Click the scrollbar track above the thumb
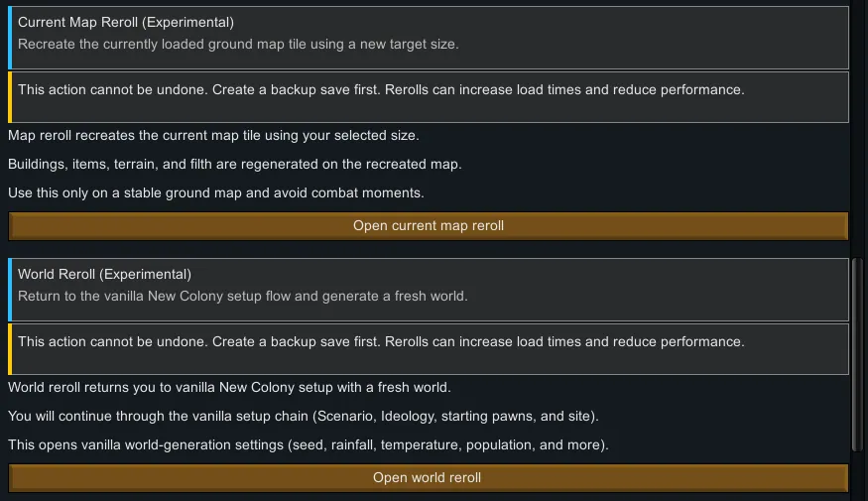The height and width of the screenshot is (501, 868). point(857,129)
